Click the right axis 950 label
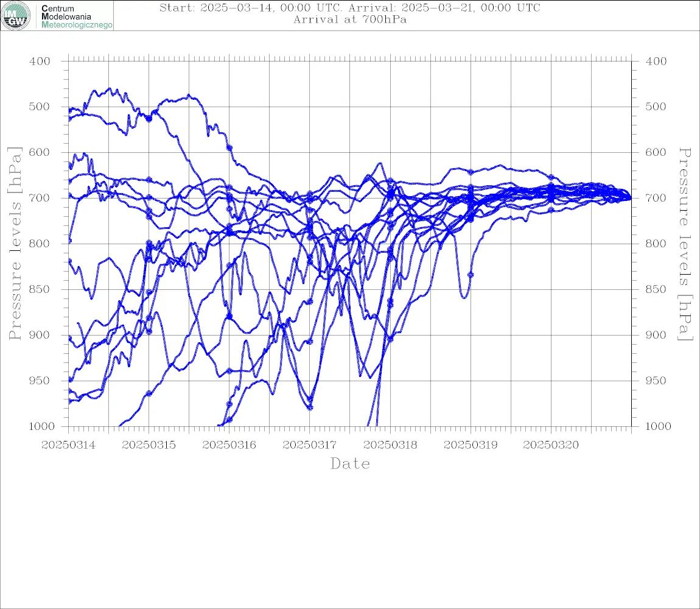Image resolution: width=700 pixels, height=609 pixels. point(656,381)
